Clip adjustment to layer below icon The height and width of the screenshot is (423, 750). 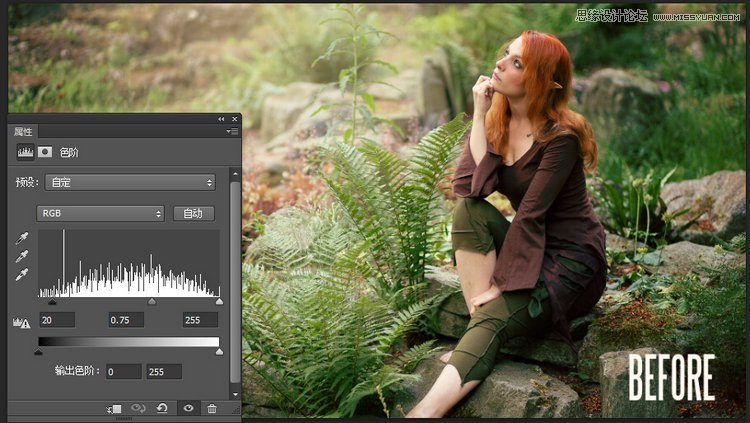[x=115, y=409]
